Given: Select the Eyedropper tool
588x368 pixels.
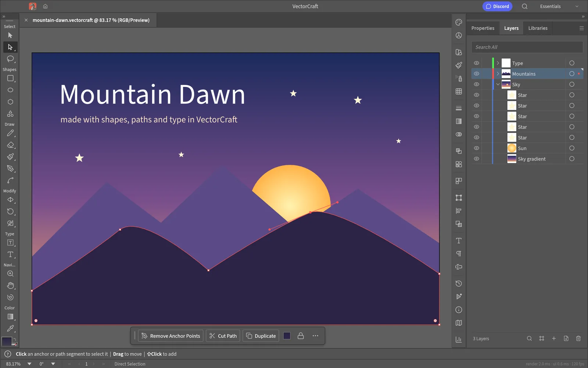Looking at the screenshot, I should [x=10, y=328].
